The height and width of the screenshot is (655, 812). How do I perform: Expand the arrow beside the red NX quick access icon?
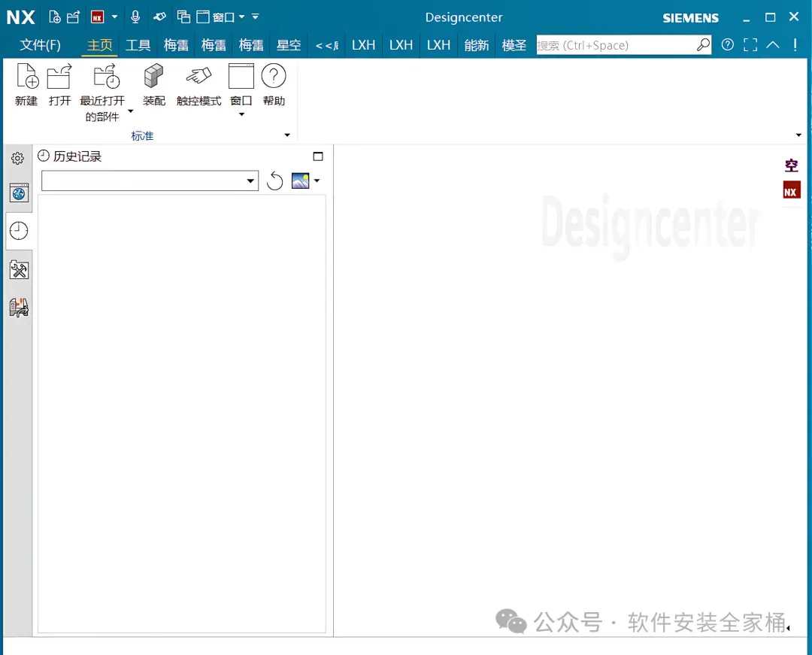click(x=114, y=17)
